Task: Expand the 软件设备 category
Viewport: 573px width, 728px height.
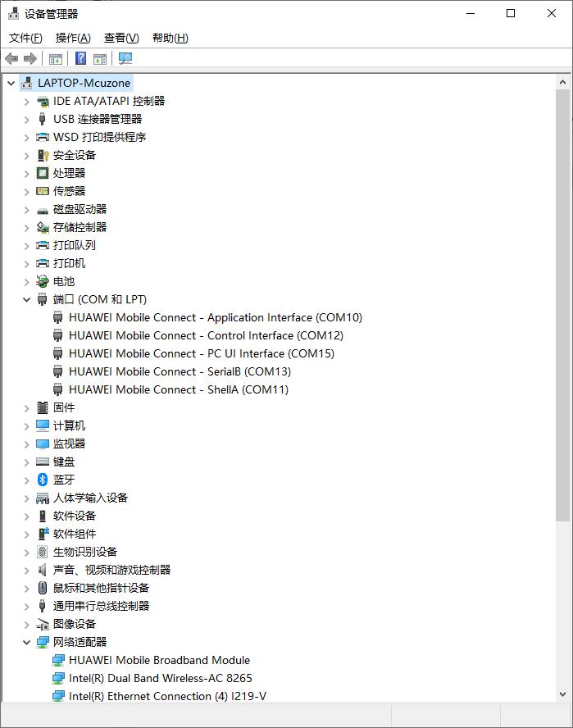Action: pos(26,516)
